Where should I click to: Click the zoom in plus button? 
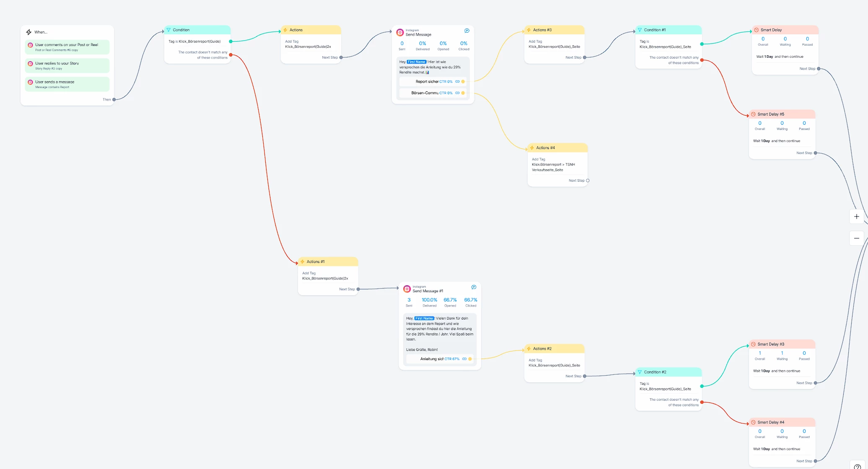857,216
